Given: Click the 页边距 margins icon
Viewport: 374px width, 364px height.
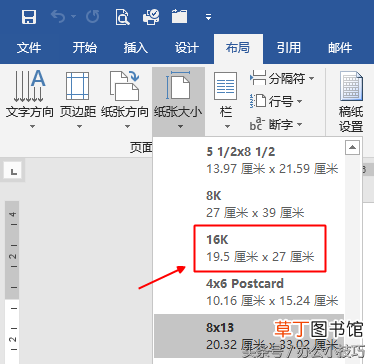Looking at the screenshot, I should pos(78,86).
